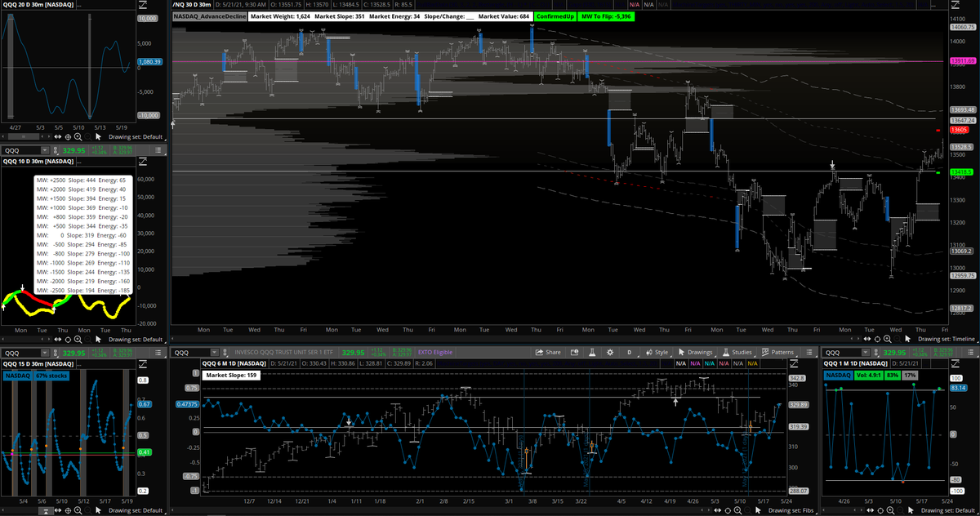The width and height of the screenshot is (980, 516).
Task: Toggle the crosshair tool under the QQQ 15D panel
Action: coord(69,509)
